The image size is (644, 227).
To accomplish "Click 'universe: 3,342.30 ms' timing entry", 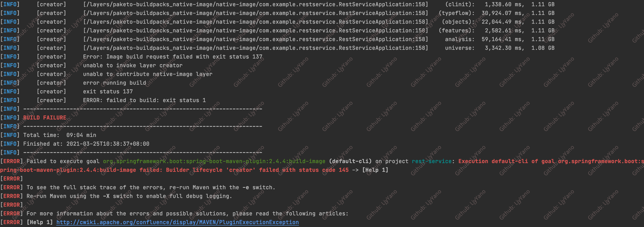I will click(x=485, y=48).
